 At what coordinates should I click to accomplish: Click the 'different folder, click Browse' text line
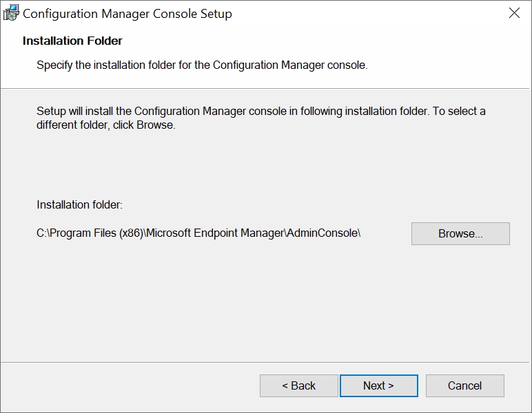(x=105, y=125)
